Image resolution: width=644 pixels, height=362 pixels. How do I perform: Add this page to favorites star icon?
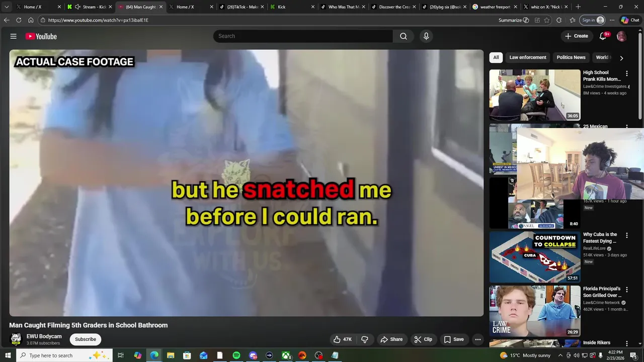pos(547,20)
